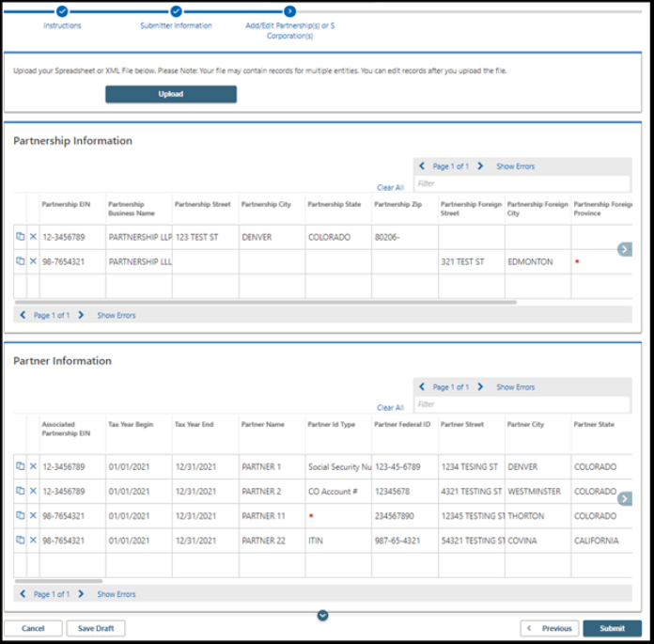
Task: Click the Upload button
Action: 171,94
